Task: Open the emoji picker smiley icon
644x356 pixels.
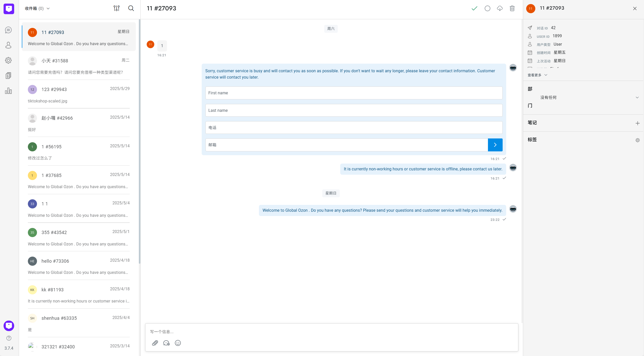Action: pos(178,343)
